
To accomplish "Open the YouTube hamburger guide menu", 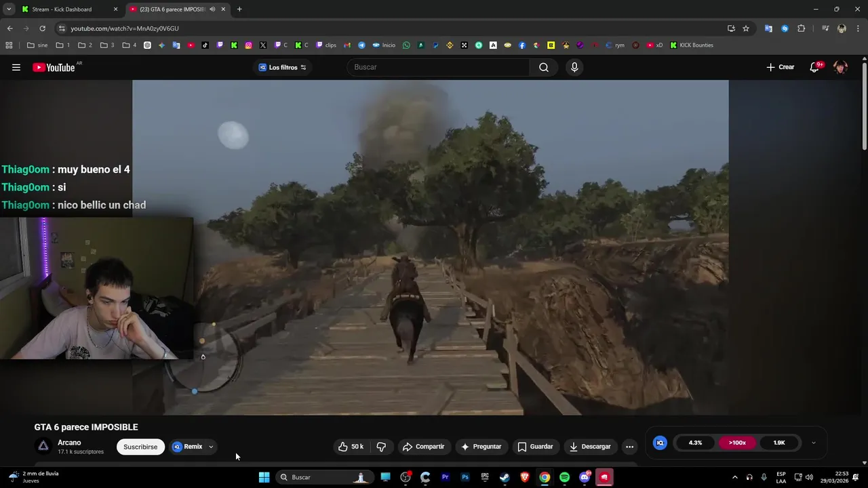I will click(x=16, y=67).
